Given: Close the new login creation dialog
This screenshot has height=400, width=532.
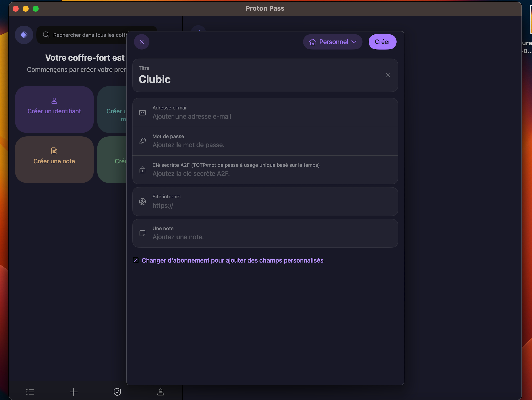Looking at the screenshot, I should pyautogui.click(x=142, y=42).
